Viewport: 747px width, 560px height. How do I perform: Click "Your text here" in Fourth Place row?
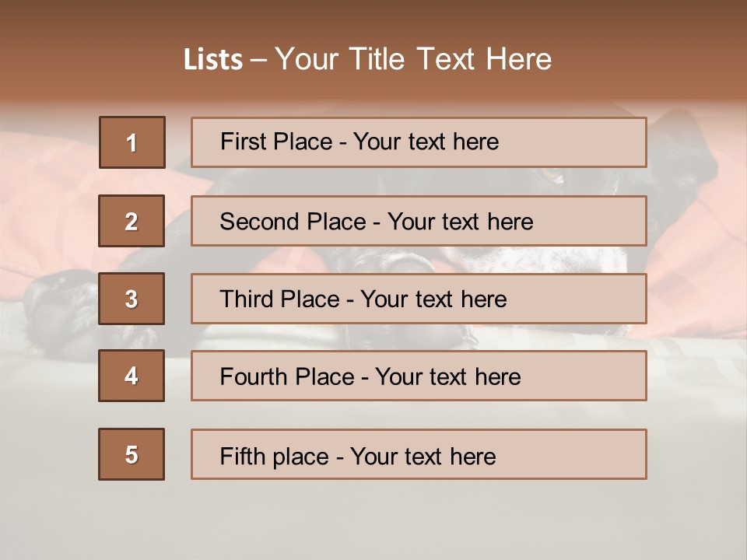click(448, 377)
